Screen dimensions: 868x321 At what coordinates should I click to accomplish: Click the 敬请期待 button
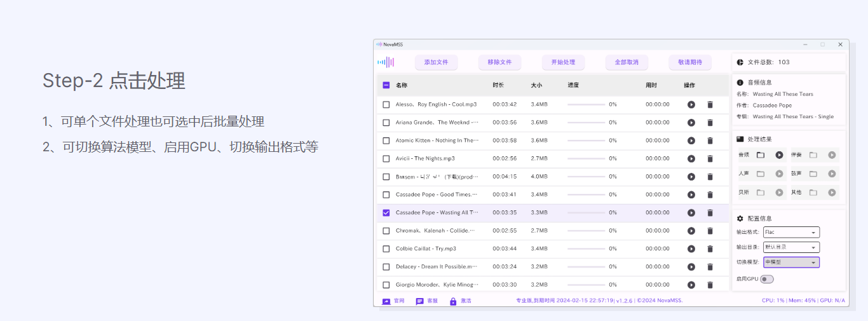pyautogui.click(x=690, y=62)
